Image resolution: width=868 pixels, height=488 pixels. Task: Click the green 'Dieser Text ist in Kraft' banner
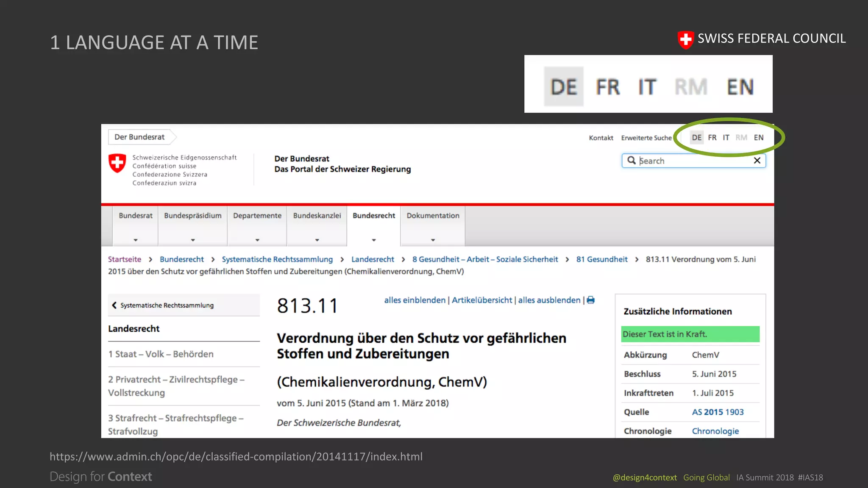690,334
